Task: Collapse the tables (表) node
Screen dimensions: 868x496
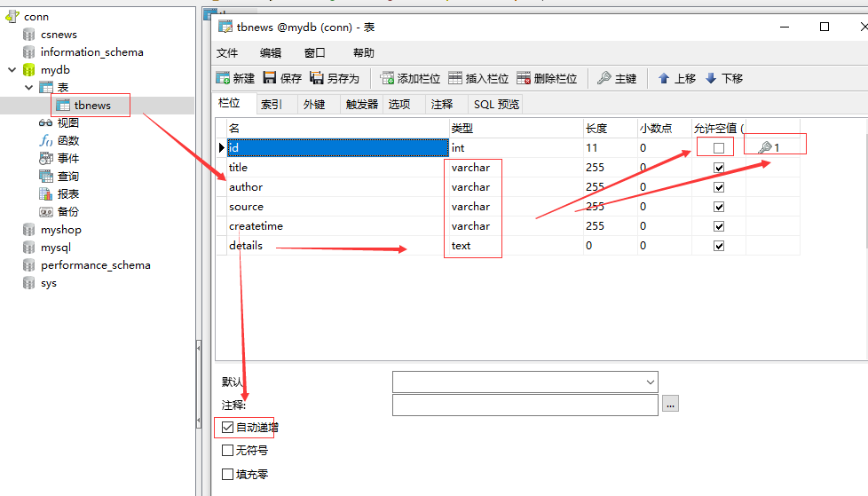Action: pos(28,88)
